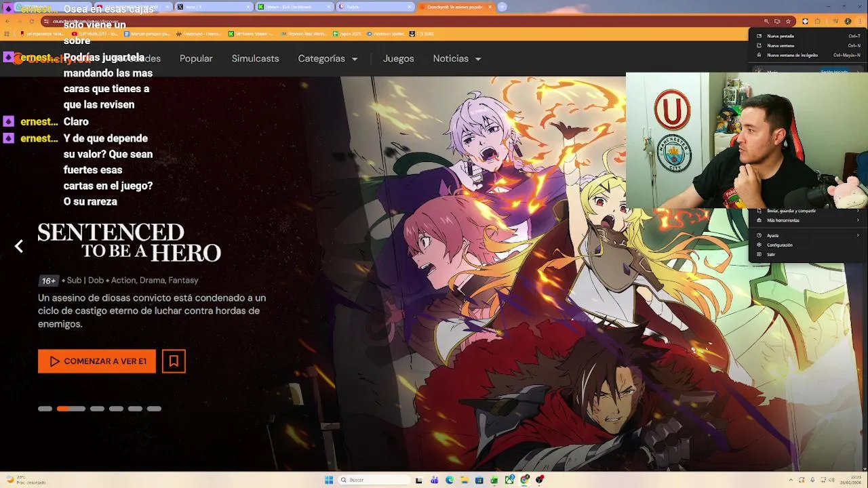This screenshot has width=868, height=488.
Task: Open Más herramientas submenu
Action: coord(808,220)
